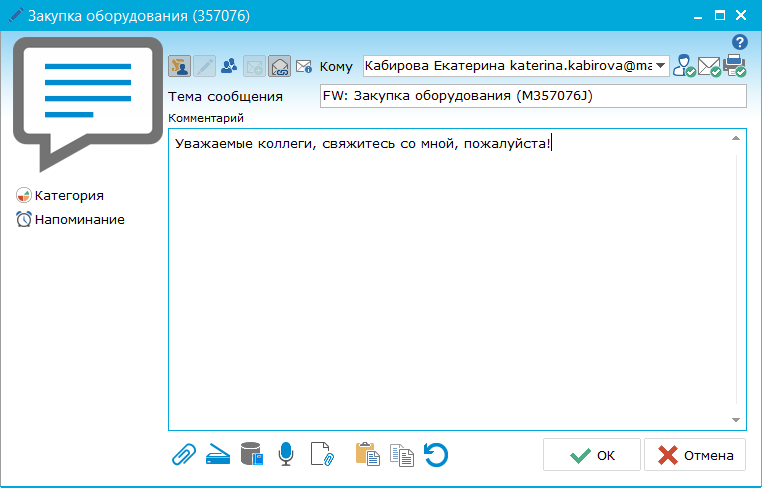Click the circular arrow reset icon

tap(436, 455)
